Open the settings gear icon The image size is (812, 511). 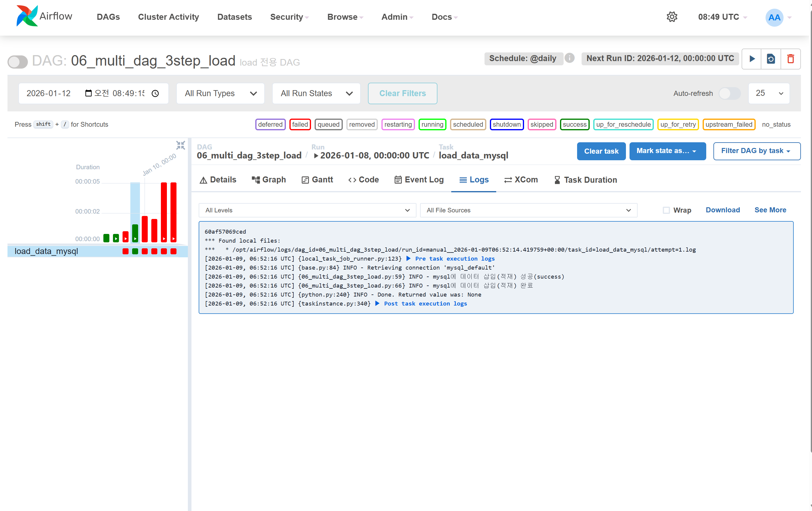pyautogui.click(x=672, y=17)
